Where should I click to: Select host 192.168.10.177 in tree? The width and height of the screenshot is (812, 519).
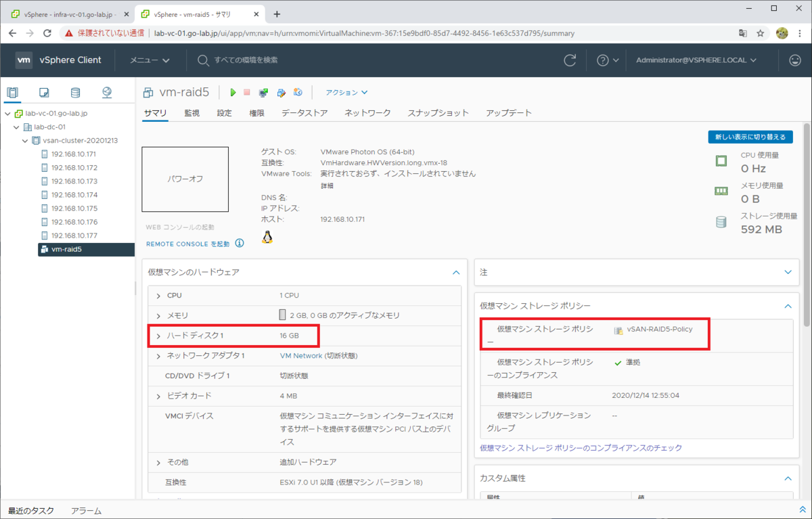coord(74,235)
